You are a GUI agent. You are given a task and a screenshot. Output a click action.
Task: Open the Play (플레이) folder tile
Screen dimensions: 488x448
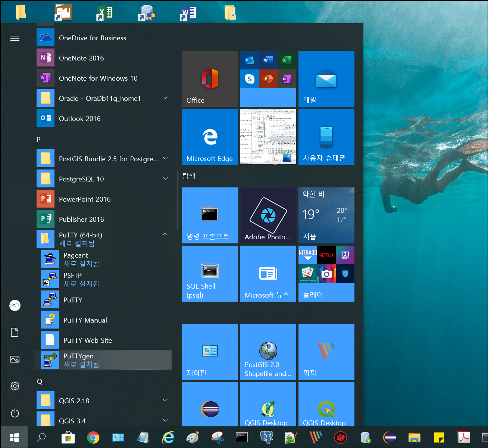pyautogui.click(x=326, y=274)
